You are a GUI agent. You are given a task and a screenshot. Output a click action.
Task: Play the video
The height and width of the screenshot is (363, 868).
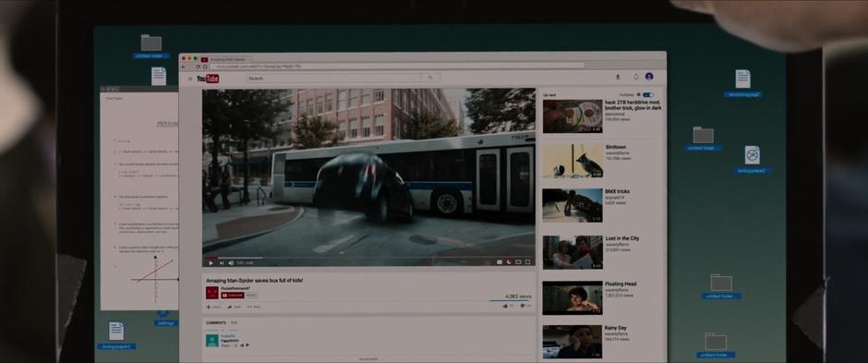211,263
